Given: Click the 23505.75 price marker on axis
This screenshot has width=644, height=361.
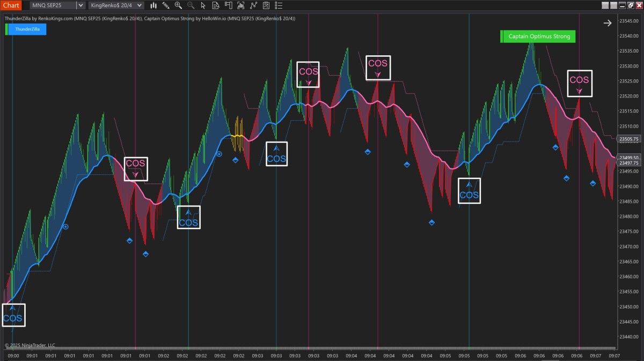Looking at the screenshot, I should click(x=628, y=139).
